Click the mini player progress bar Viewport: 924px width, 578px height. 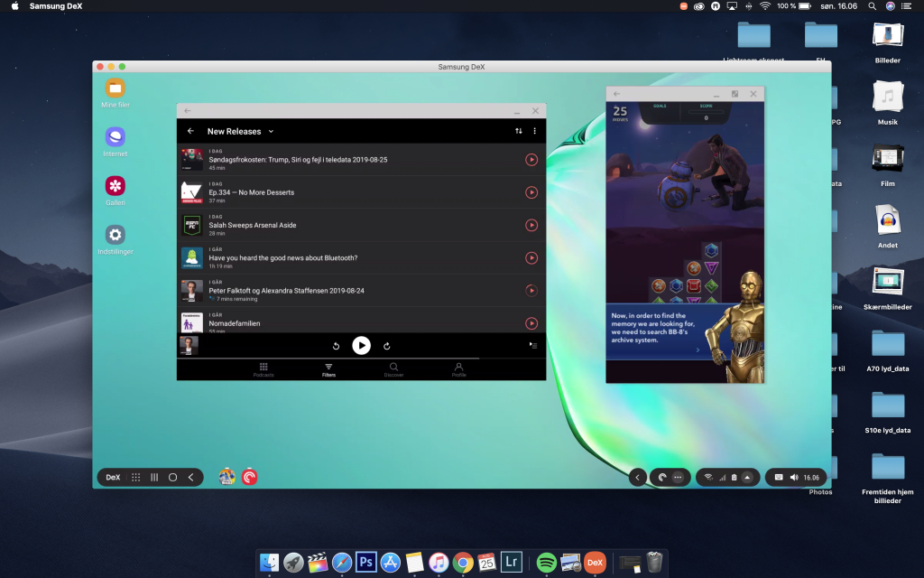[361, 358]
